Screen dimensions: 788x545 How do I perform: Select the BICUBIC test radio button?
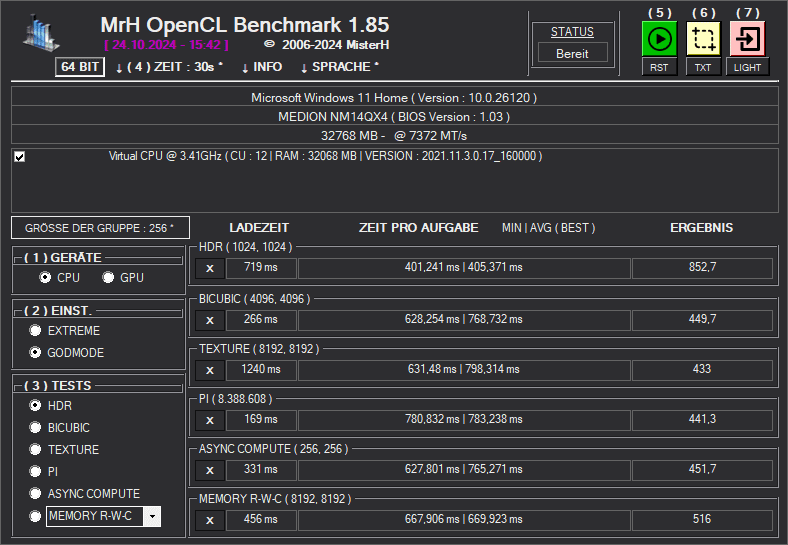[x=35, y=427]
